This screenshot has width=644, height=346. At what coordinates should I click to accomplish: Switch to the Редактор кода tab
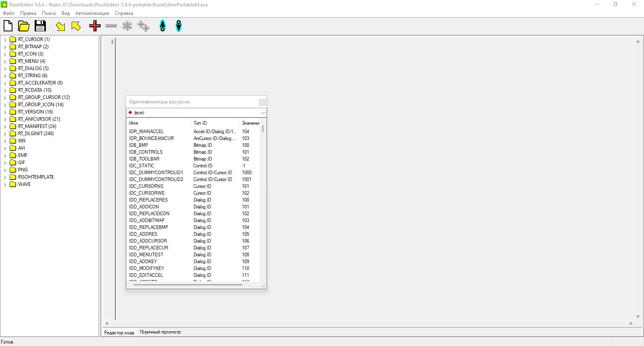coord(119,333)
